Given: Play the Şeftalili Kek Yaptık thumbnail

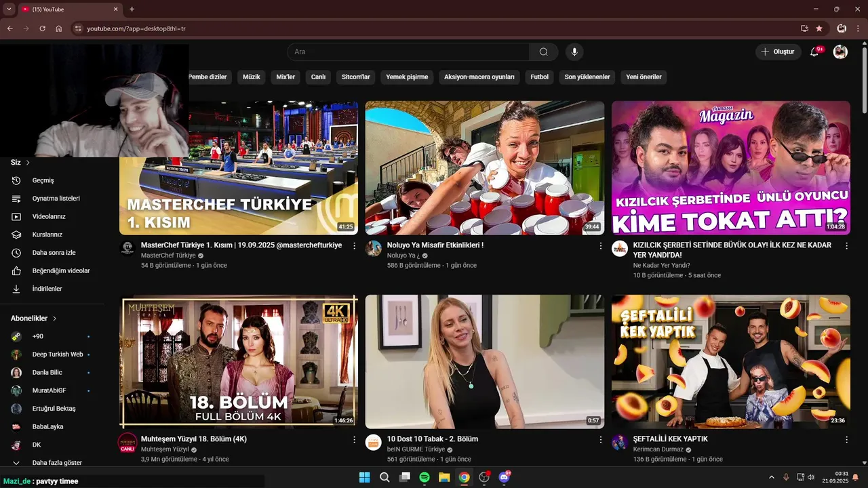Looking at the screenshot, I should [731, 361].
